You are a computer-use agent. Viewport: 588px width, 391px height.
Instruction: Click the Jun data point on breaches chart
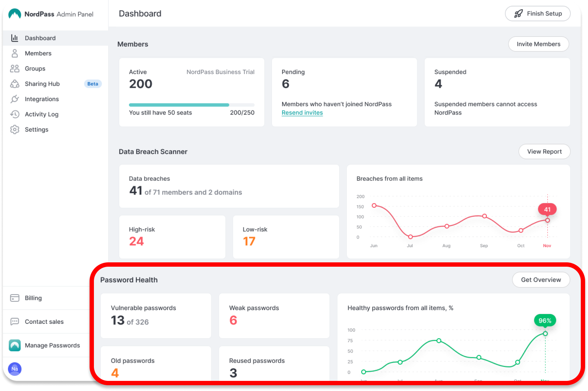(x=374, y=205)
